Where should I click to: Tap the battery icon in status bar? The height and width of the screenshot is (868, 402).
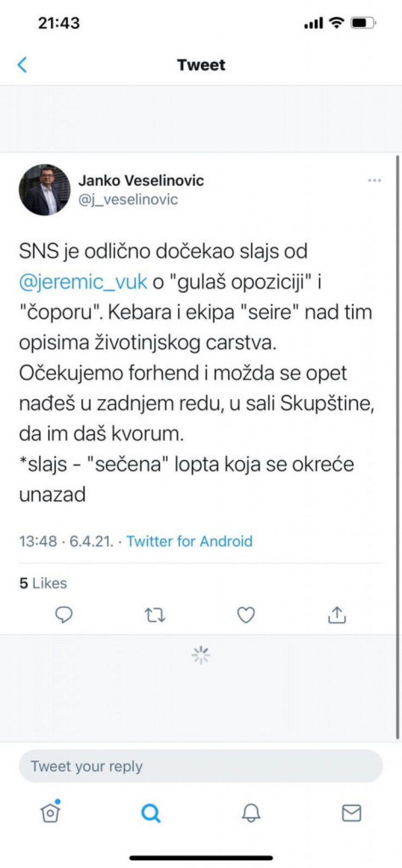pos(363,23)
